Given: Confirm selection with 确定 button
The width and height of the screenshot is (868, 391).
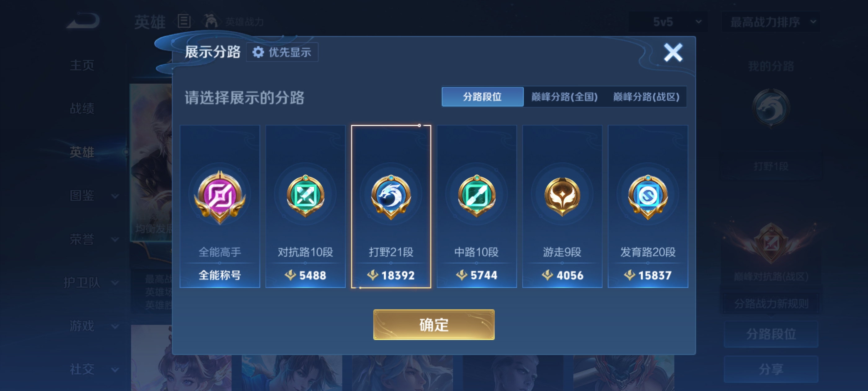Looking at the screenshot, I should 434,325.
